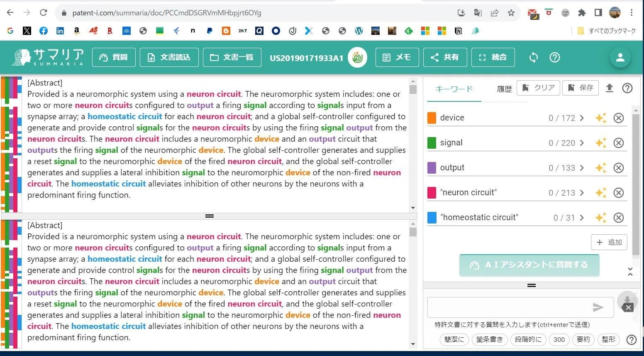Click expand chevrons below keyword list scrollbar

tap(630, 272)
